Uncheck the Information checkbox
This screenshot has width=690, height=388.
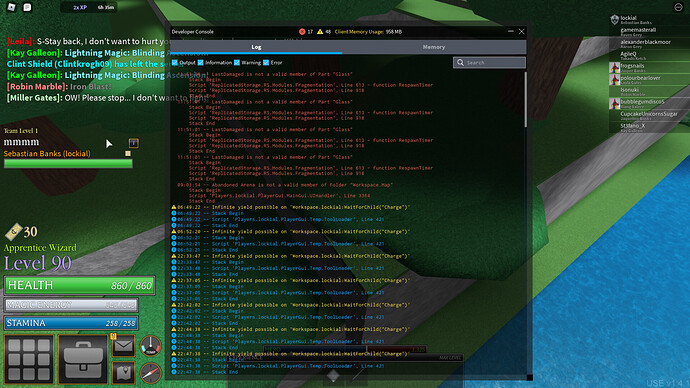201,62
